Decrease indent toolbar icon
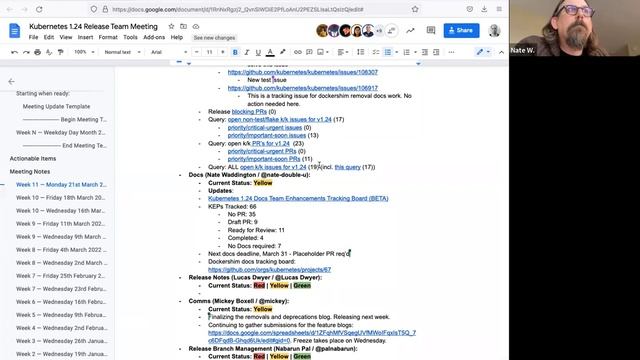 pos(425,52)
